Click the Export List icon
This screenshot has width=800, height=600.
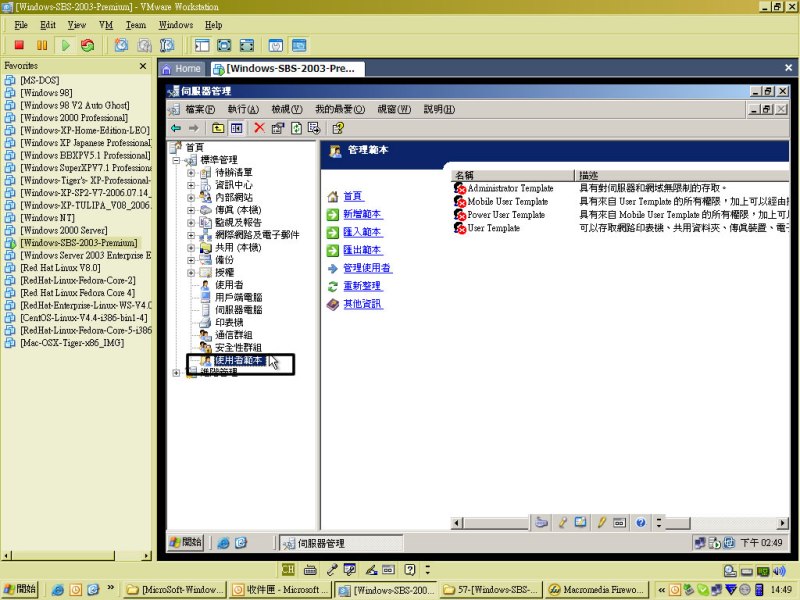(x=314, y=128)
